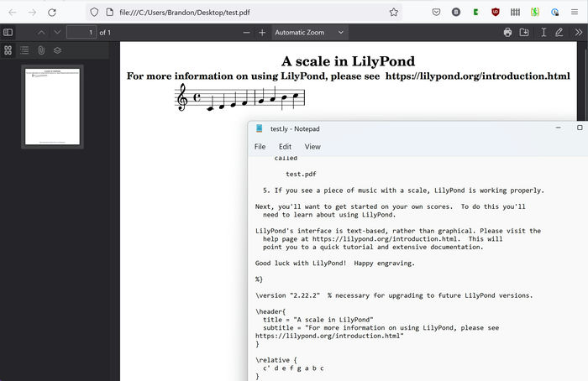Zoom in with the plus button
Screen dimensions: 588x381
[x=262, y=32]
